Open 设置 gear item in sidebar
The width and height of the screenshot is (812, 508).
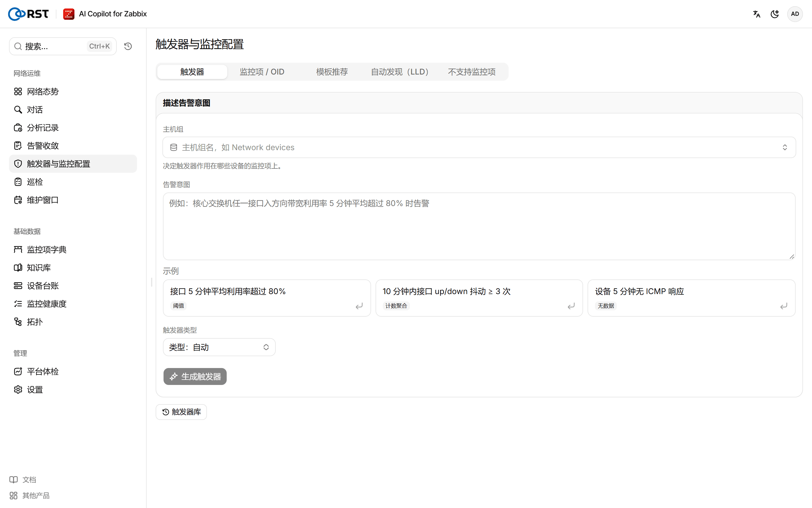[x=73, y=389]
